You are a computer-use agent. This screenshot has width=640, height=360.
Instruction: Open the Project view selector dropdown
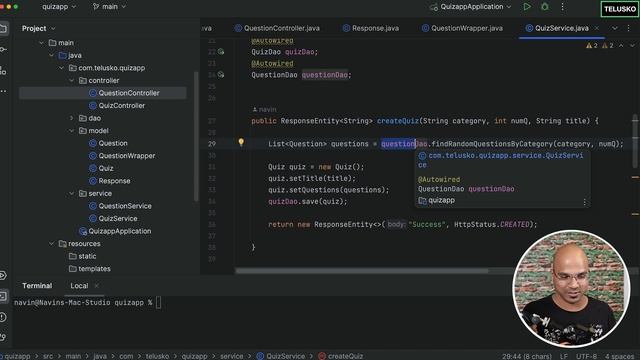tap(39, 28)
